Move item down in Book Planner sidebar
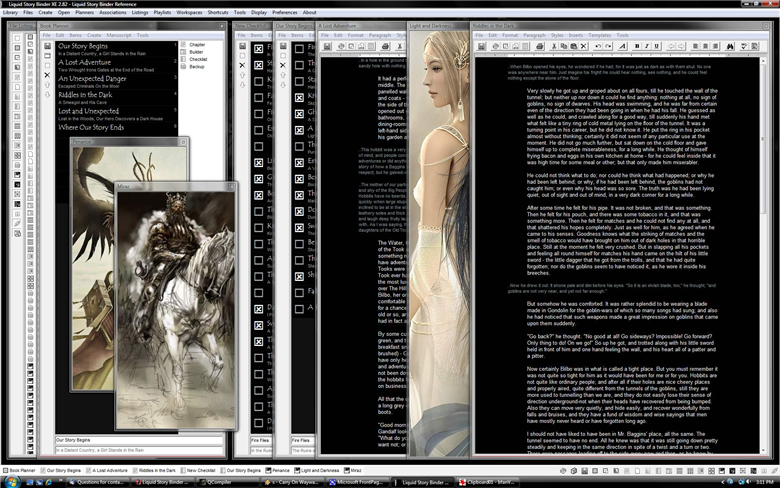This screenshot has width=780, height=488. tap(47, 95)
